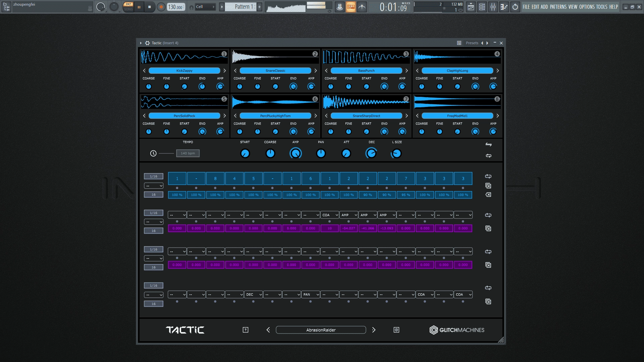Open the Playlist view icon

coord(471,7)
